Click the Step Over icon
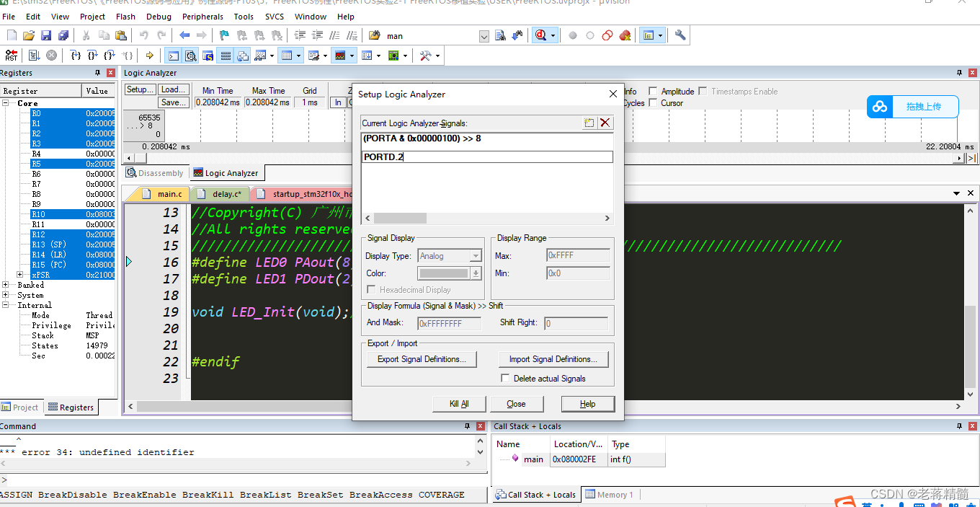Screen dimensions: 980x507 click(x=93, y=56)
